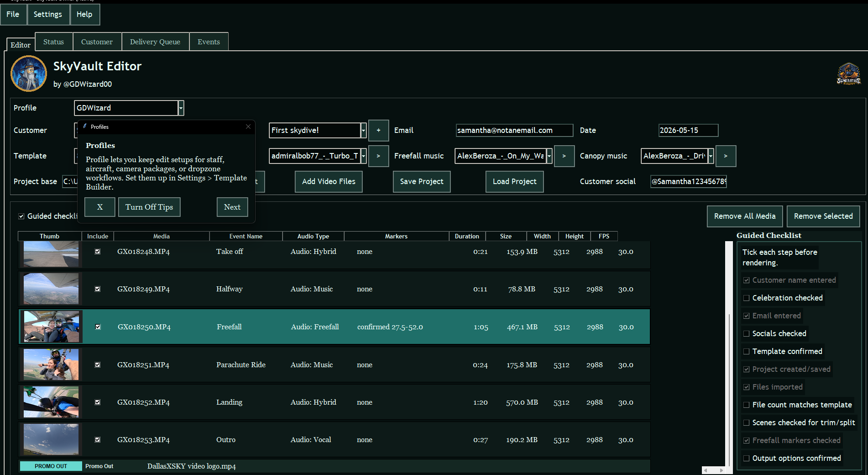This screenshot has width=868, height=475.
Task: Click the Size column header
Action: point(506,236)
